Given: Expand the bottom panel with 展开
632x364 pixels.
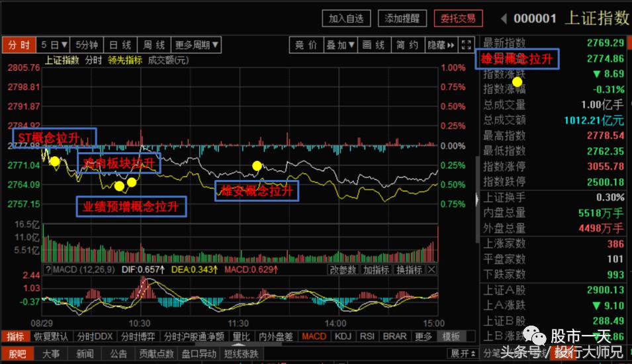Looking at the screenshot, I should click(x=463, y=353).
